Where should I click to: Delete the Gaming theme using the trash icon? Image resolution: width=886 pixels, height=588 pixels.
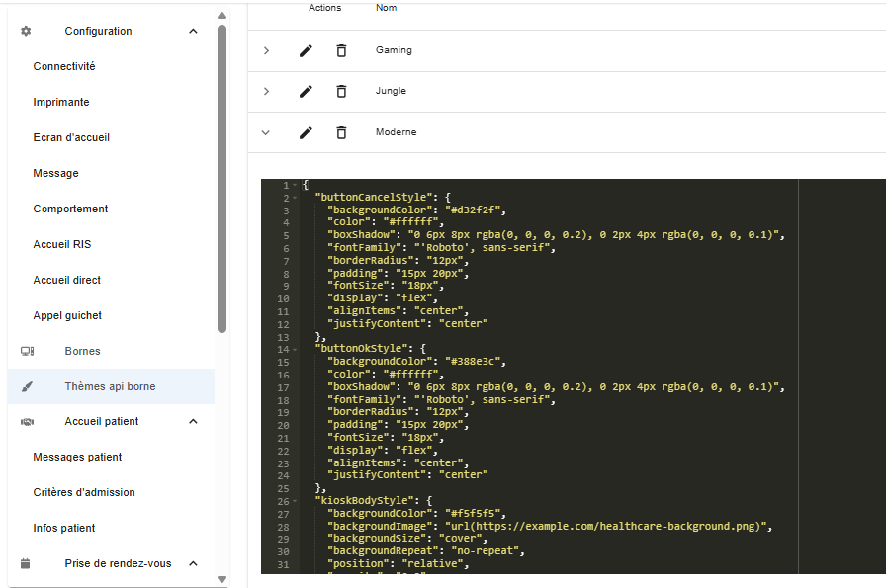pyautogui.click(x=341, y=49)
